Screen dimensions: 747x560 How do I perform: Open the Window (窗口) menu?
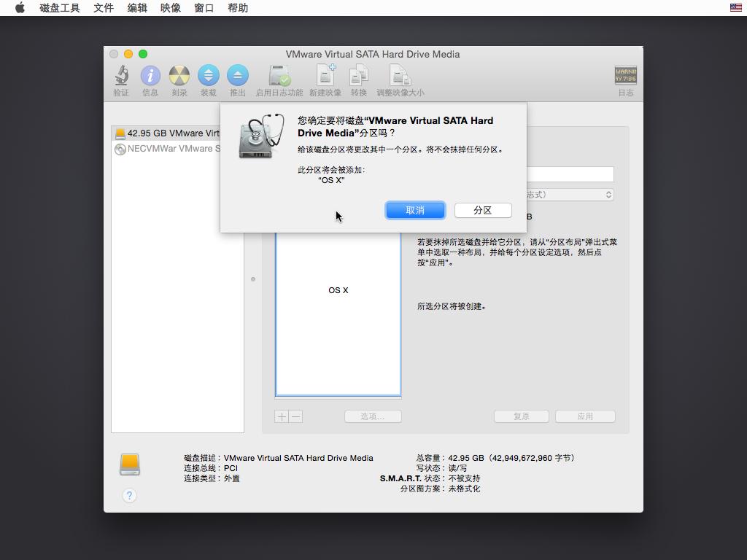tap(204, 8)
